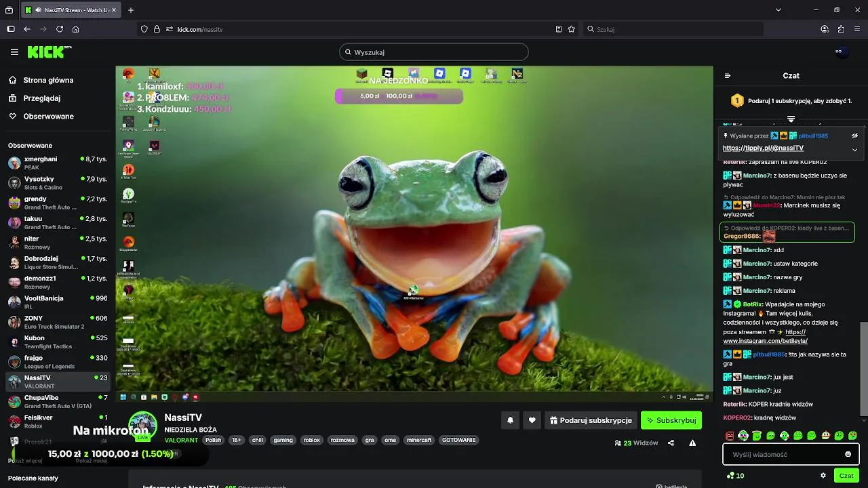Open Vysotzky channel in sidebar
868x488 pixels.
point(58,183)
